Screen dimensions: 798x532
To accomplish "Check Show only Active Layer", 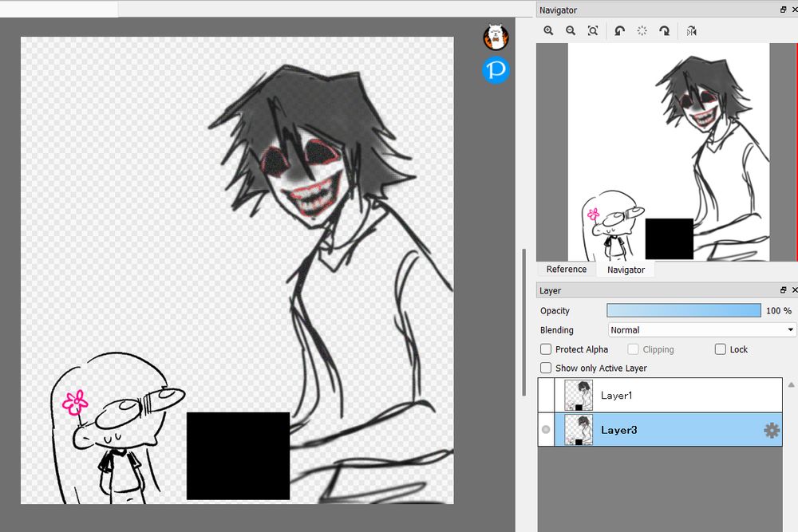I will click(x=546, y=368).
